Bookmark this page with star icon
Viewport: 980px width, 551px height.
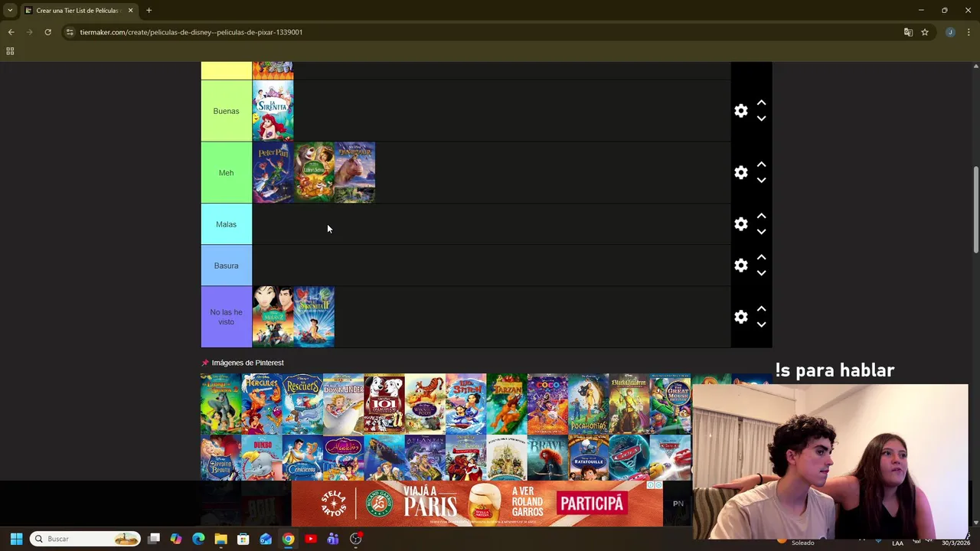(925, 32)
